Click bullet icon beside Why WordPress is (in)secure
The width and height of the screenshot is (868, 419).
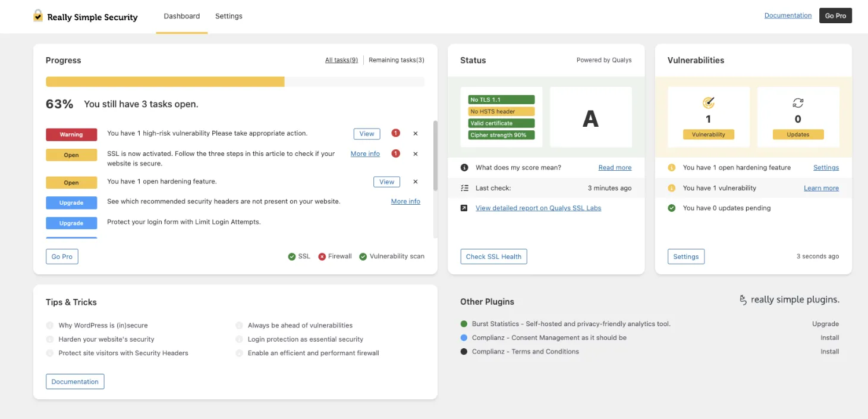pos(50,326)
